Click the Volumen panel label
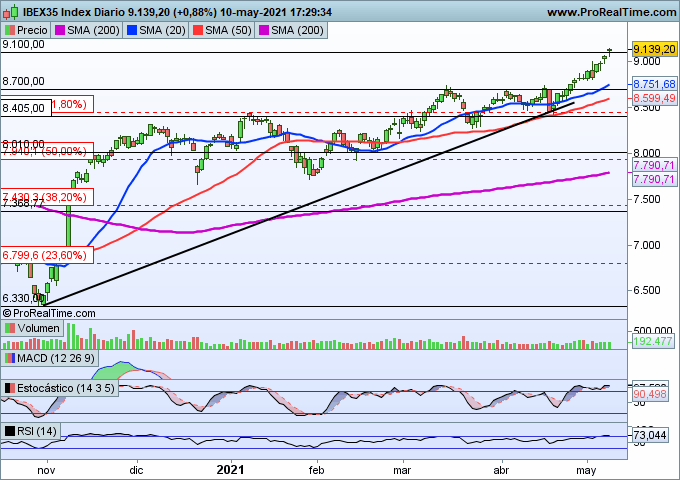Screen dimensions: 680x480 click(39, 328)
